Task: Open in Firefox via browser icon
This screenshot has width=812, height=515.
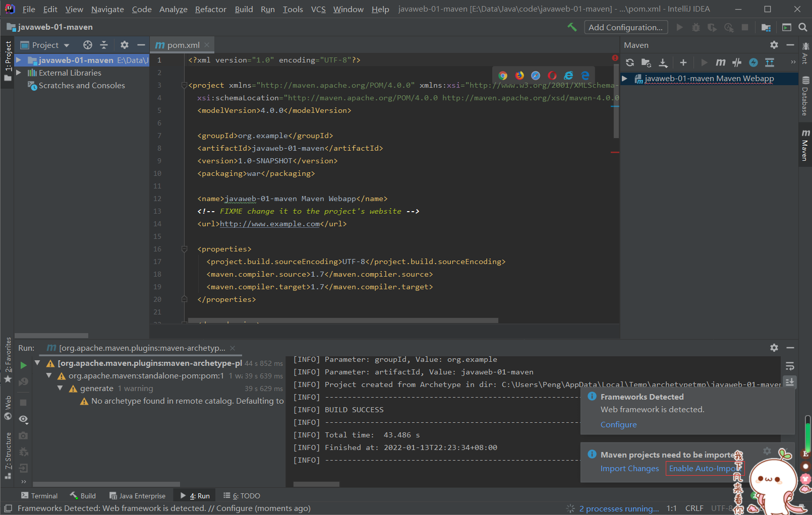Action: (519, 76)
